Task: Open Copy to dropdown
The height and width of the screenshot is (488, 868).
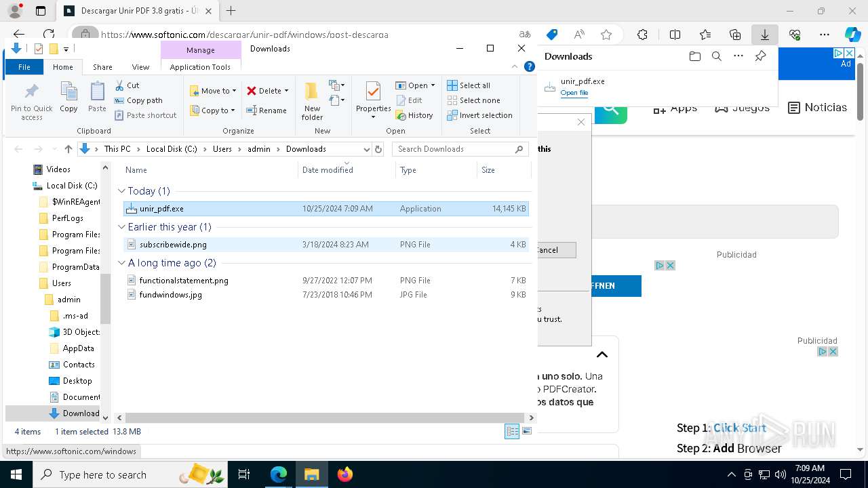Action: (214, 110)
